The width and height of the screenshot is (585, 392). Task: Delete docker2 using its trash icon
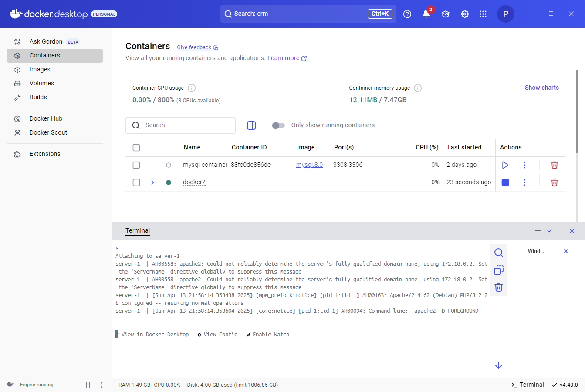point(555,182)
